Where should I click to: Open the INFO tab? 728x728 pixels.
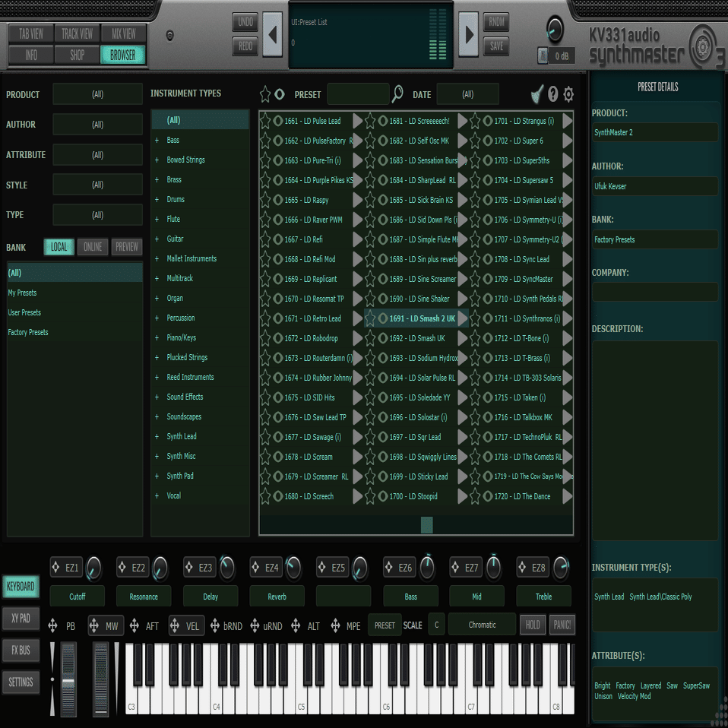point(31,55)
